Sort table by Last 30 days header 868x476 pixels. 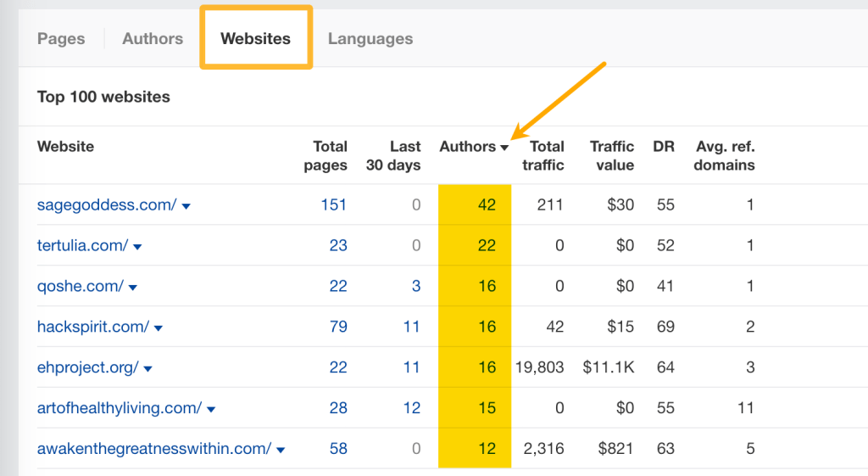click(x=393, y=156)
